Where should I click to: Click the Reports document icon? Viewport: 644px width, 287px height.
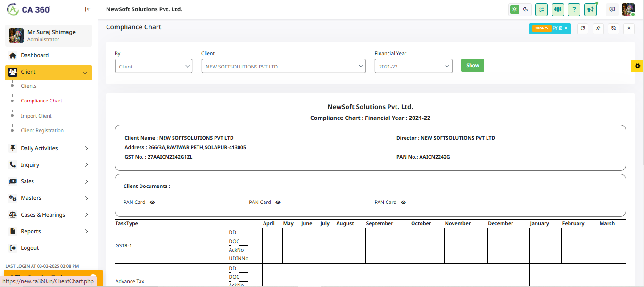point(13,231)
